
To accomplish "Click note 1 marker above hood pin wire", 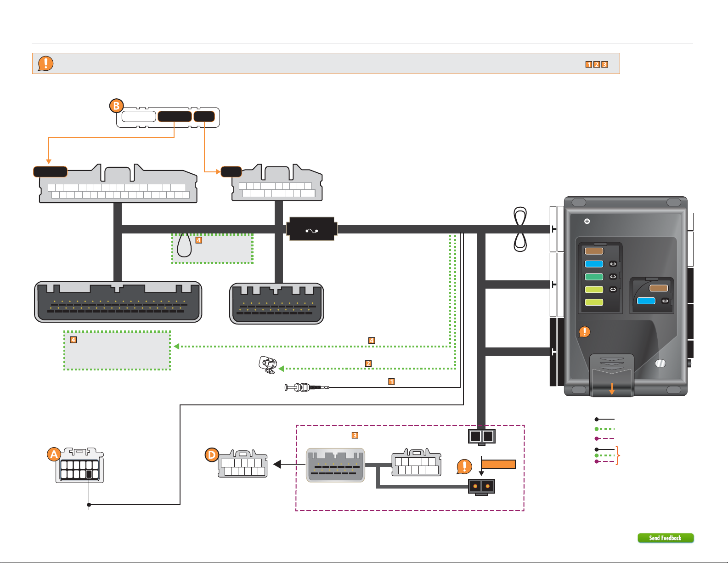I will point(391,381).
